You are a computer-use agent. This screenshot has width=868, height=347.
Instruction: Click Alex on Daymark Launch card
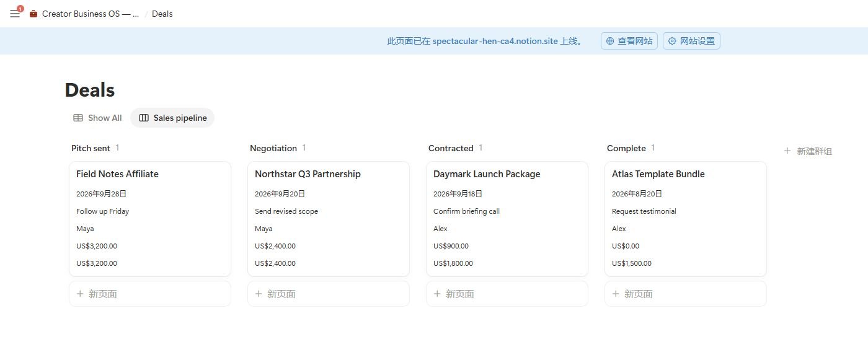[x=440, y=229]
